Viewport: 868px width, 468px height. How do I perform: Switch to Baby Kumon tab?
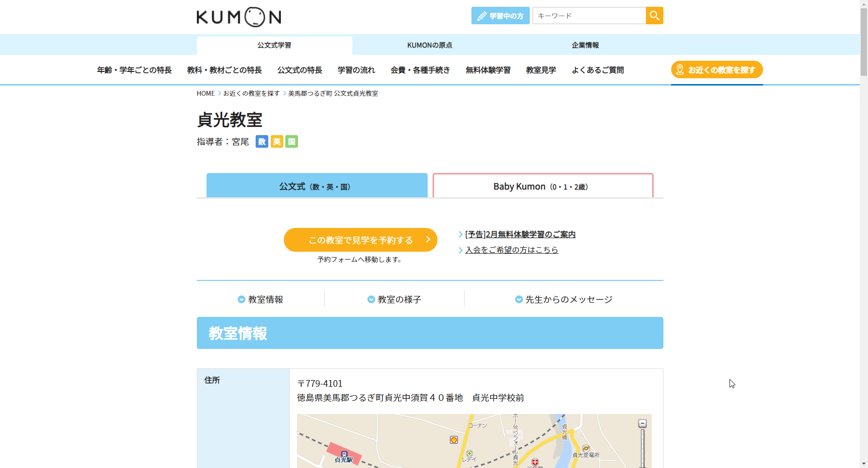543,185
